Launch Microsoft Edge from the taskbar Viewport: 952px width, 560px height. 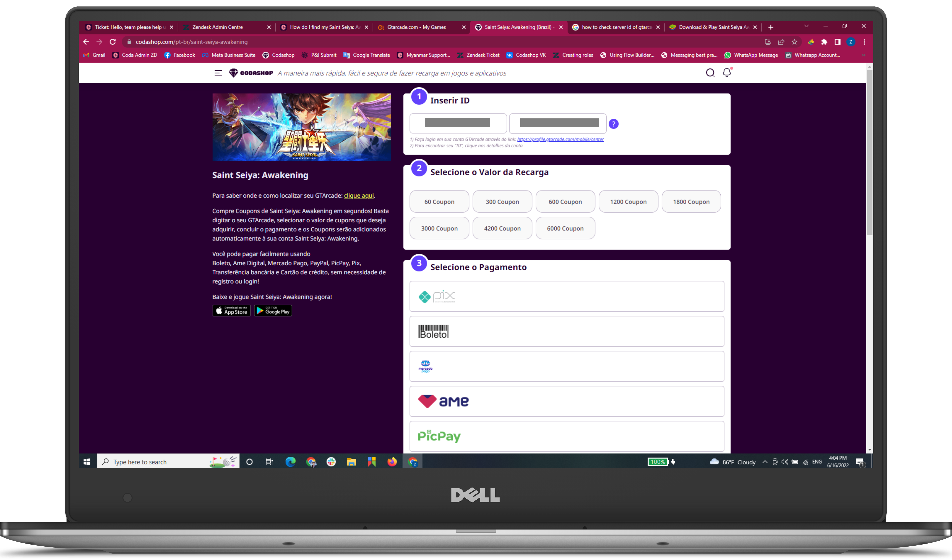coord(291,461)
